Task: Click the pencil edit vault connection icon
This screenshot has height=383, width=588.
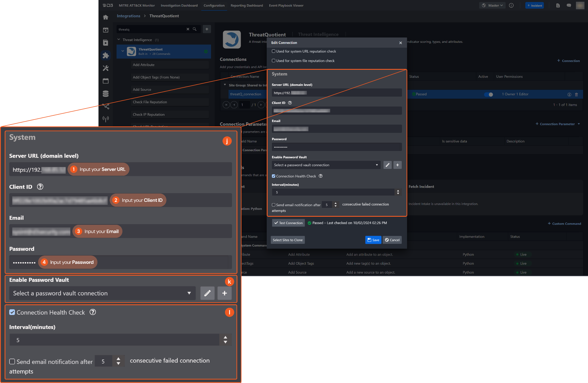Action: (387, 165)
